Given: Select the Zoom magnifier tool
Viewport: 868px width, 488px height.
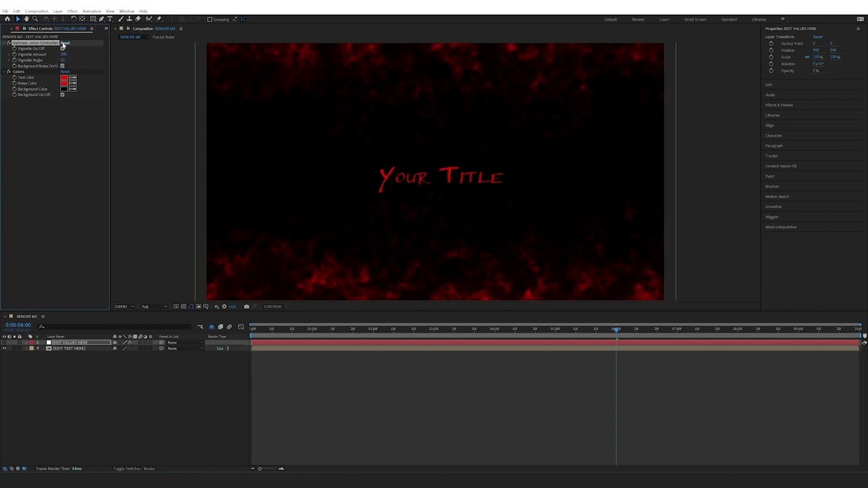Looking at the screenshot, I should click(35, 19).
